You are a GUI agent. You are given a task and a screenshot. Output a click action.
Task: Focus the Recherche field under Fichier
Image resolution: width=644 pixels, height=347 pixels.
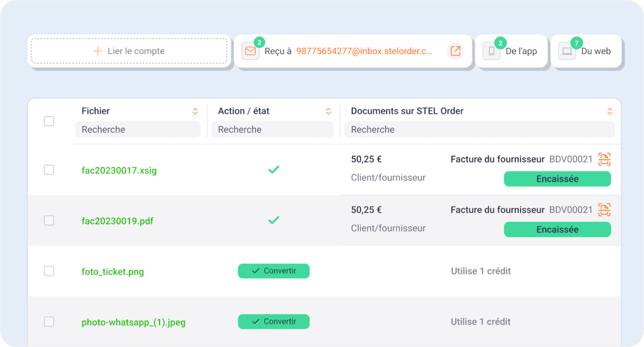tap(138, 130)
